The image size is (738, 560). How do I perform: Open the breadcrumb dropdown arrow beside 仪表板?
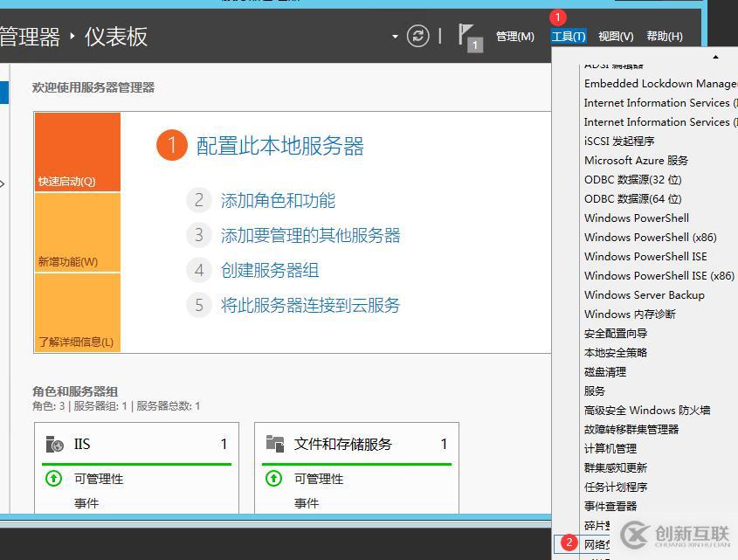tap(393, 35)
